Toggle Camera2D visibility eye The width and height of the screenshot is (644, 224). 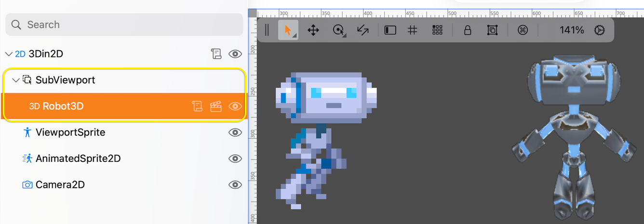[x=235, y=184]
